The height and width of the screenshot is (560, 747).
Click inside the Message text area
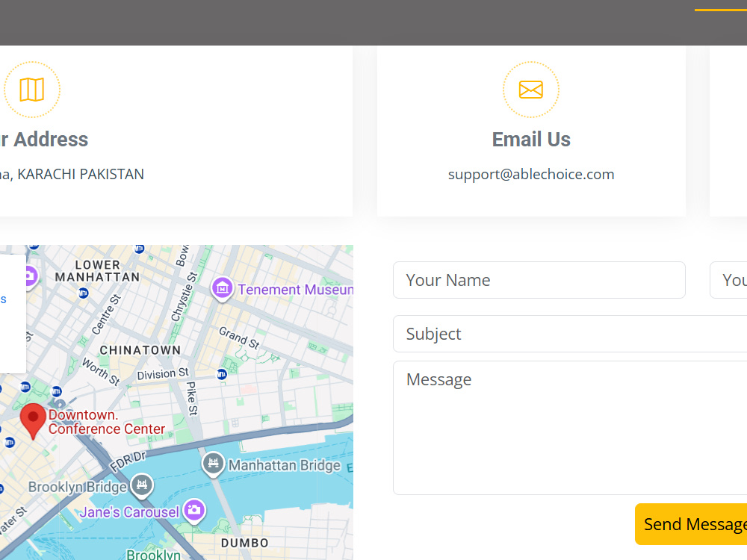(x=570, y=428)
